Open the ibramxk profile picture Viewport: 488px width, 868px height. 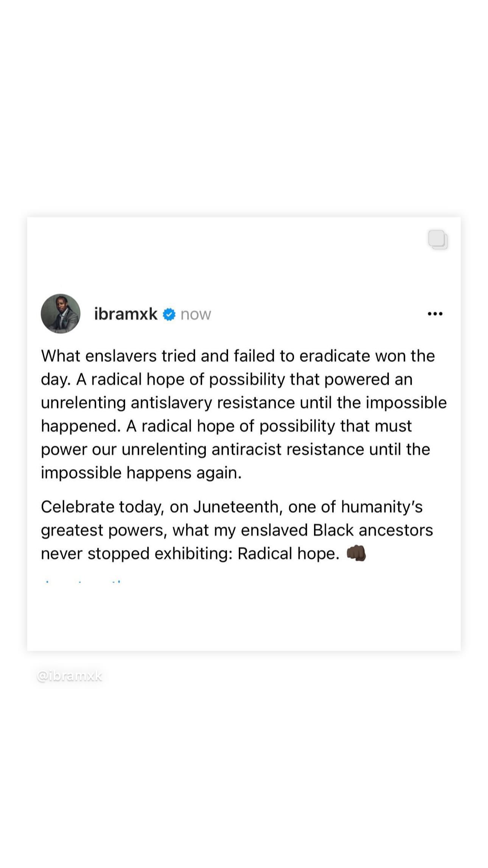(61, 313)
